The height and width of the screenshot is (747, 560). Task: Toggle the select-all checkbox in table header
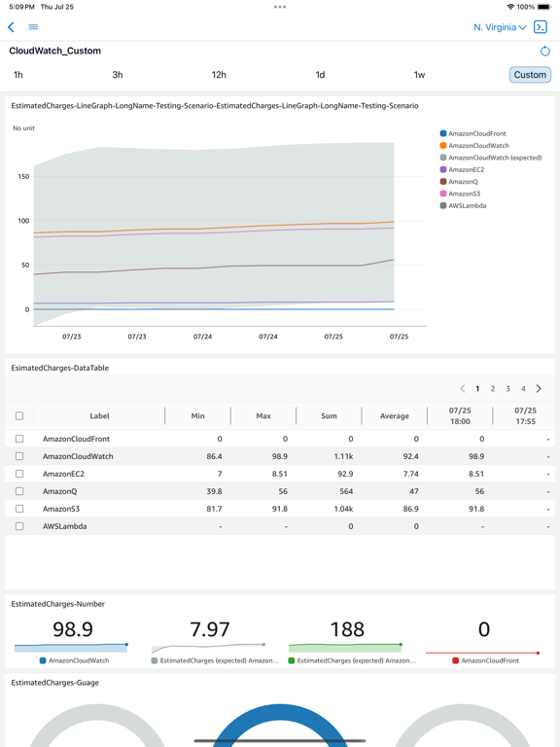click(19, 416)
